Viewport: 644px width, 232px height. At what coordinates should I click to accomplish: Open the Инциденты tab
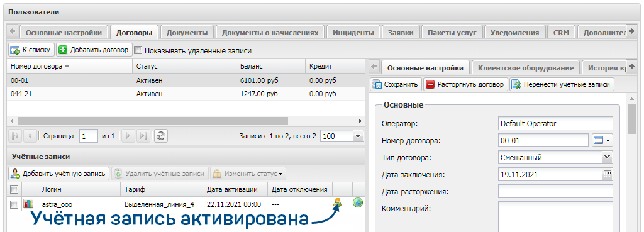tap(353, 33)
